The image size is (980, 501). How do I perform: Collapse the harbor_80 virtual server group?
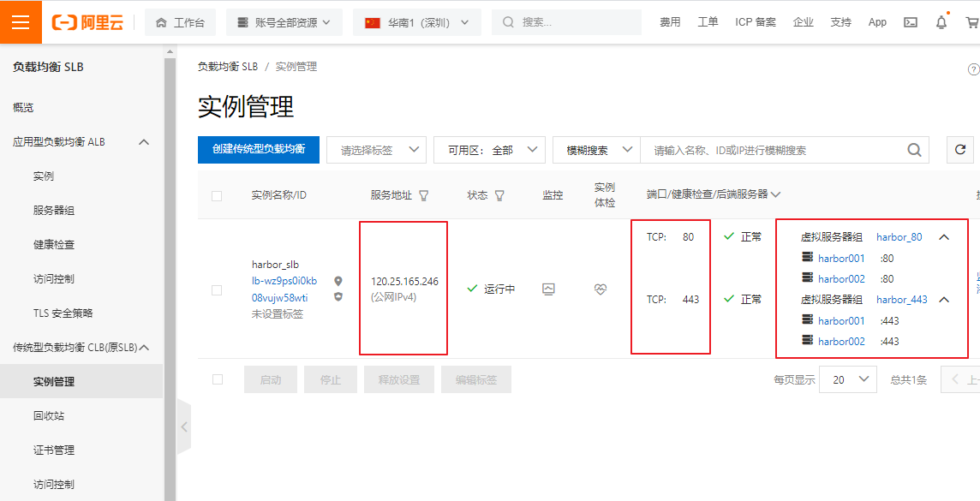(x=944, y=237)
